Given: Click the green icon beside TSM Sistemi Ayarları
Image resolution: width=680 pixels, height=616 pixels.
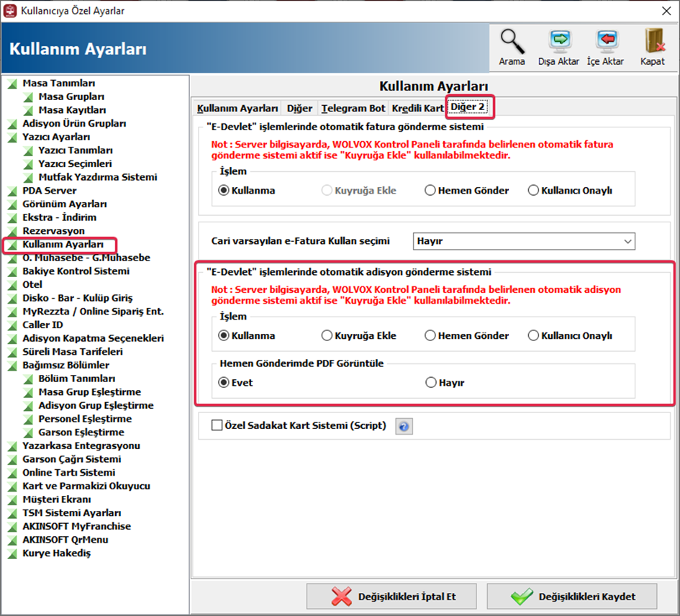Looking at the screenshot, I should tap(12, 513).
